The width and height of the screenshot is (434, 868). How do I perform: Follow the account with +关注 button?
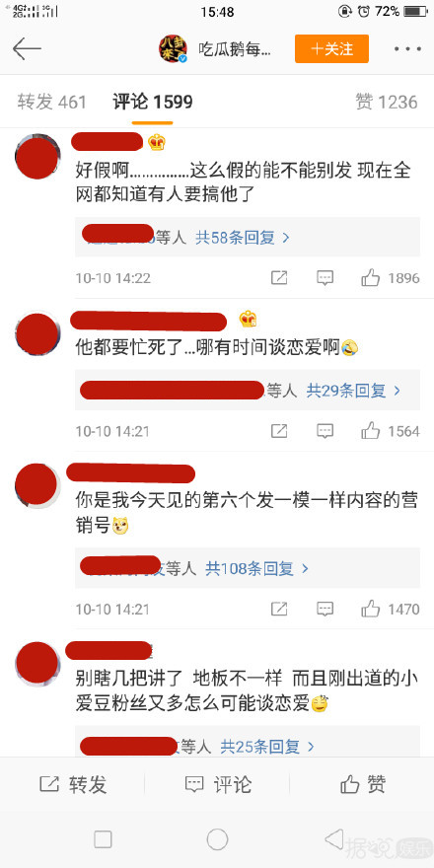click(331, 48)
